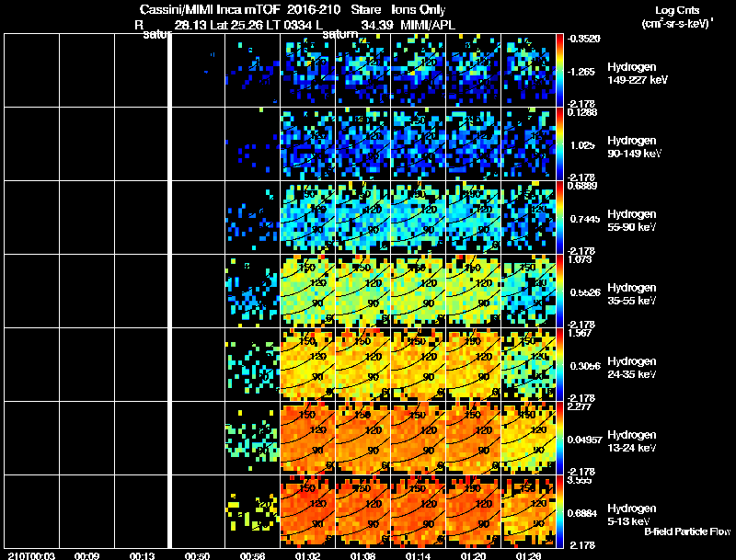Screen dimensions: 736x560
Task: Open the 01:08 panel in Hydrogen 13-24 keV row
Action: pos(362,439)
